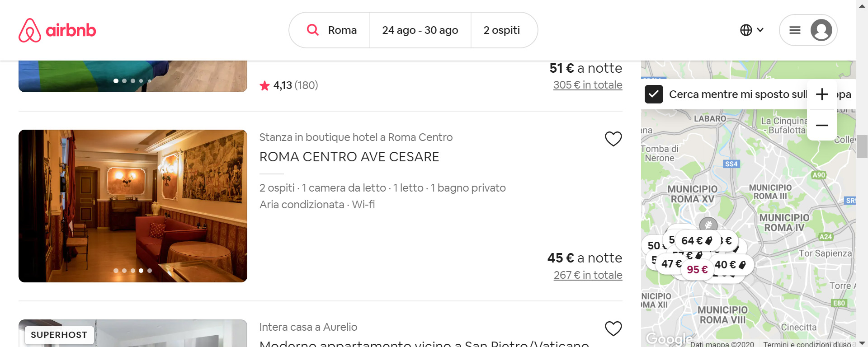Zoom in the map with plus button

pos(822,94)
